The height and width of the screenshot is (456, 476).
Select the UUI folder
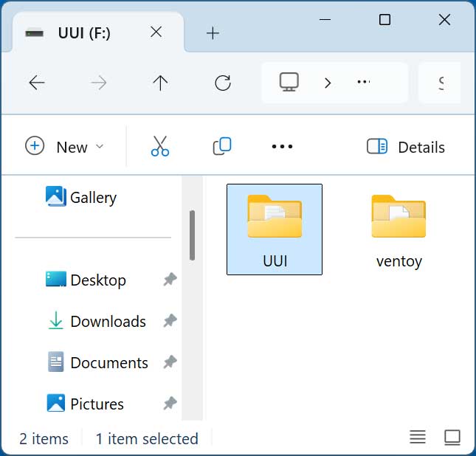(275, 229)
